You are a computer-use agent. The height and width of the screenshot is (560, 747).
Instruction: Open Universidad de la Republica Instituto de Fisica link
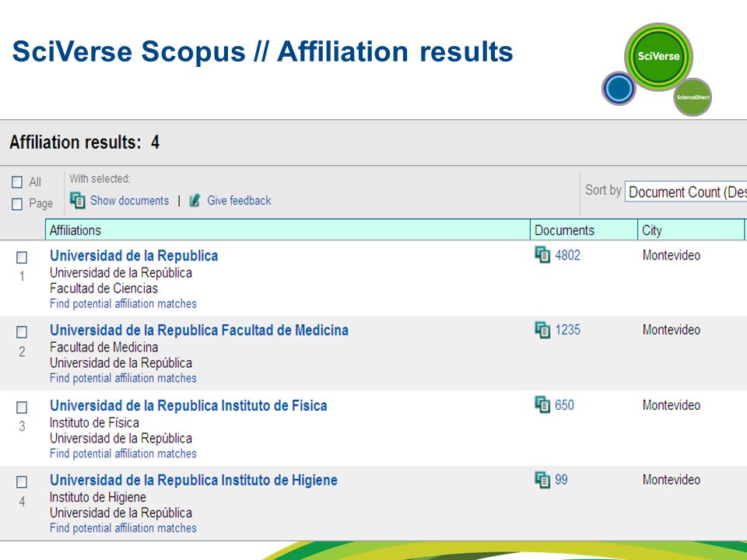[188, 406]
